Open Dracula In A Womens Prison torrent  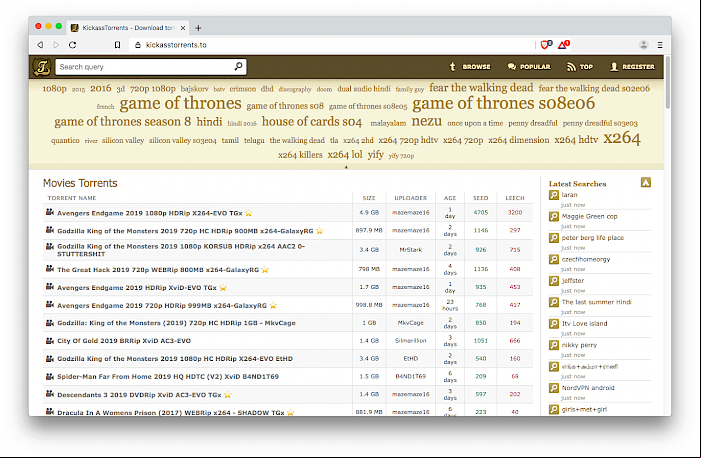click(x=170, y=412)
